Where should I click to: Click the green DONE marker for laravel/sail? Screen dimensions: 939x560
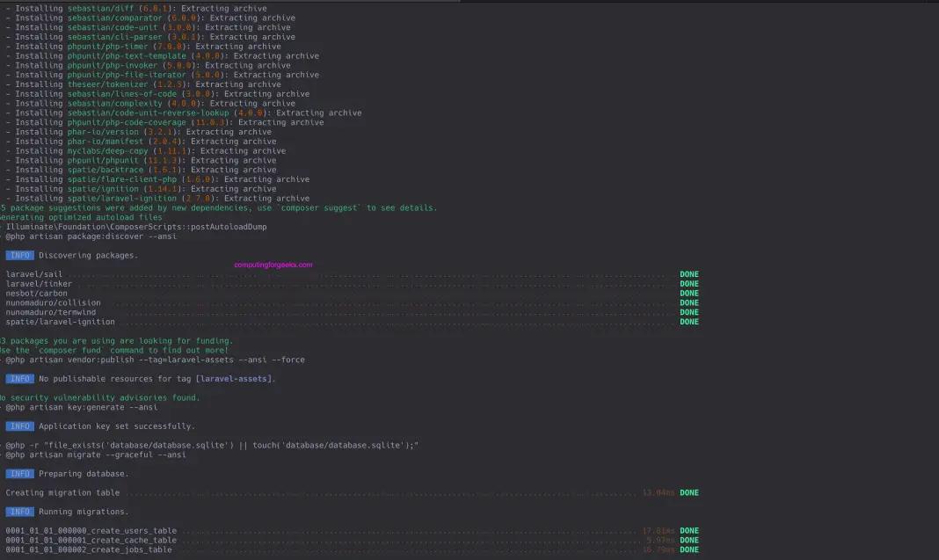[x=688, y=273]
